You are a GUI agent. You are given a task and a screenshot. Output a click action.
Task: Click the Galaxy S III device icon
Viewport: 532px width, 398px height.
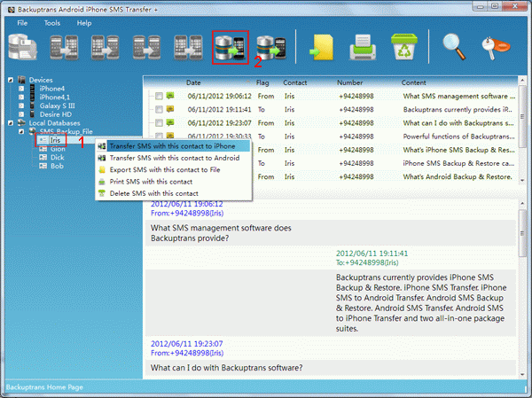pos(32,105)
